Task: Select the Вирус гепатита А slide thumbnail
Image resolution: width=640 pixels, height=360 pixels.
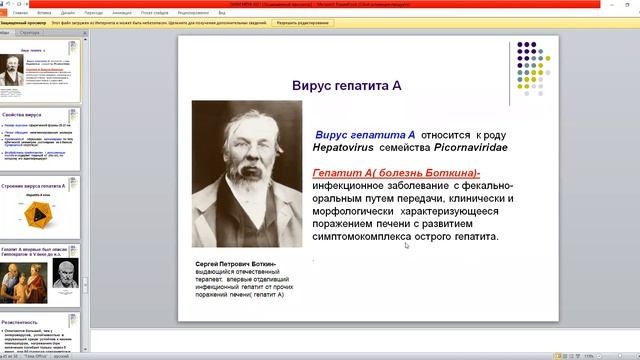Action: point(40,71)
